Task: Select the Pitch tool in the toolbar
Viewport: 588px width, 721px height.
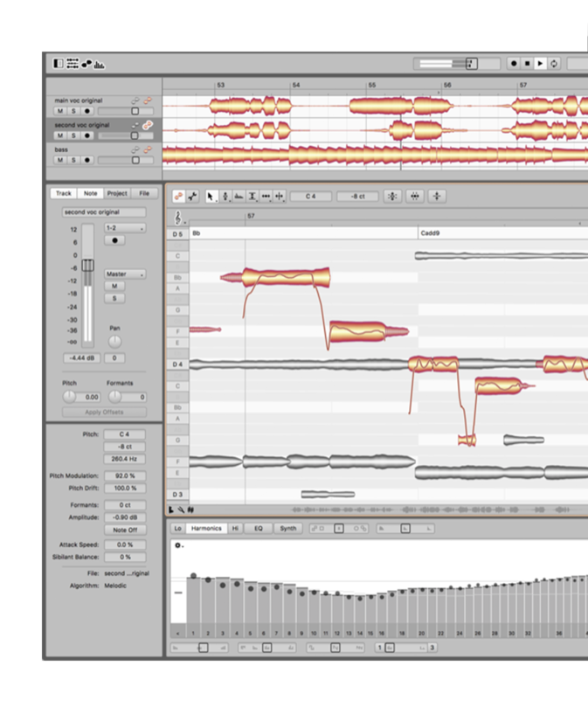Action: tap(225, 197)
